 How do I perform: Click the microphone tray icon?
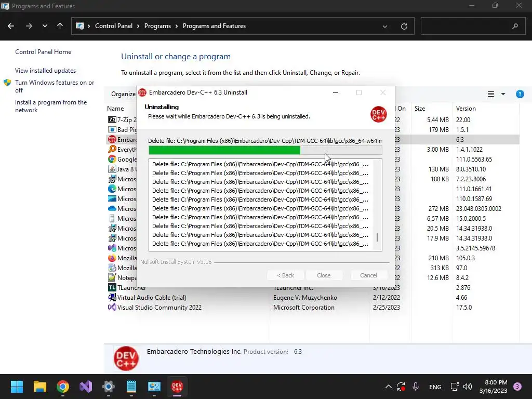point(415,387)
